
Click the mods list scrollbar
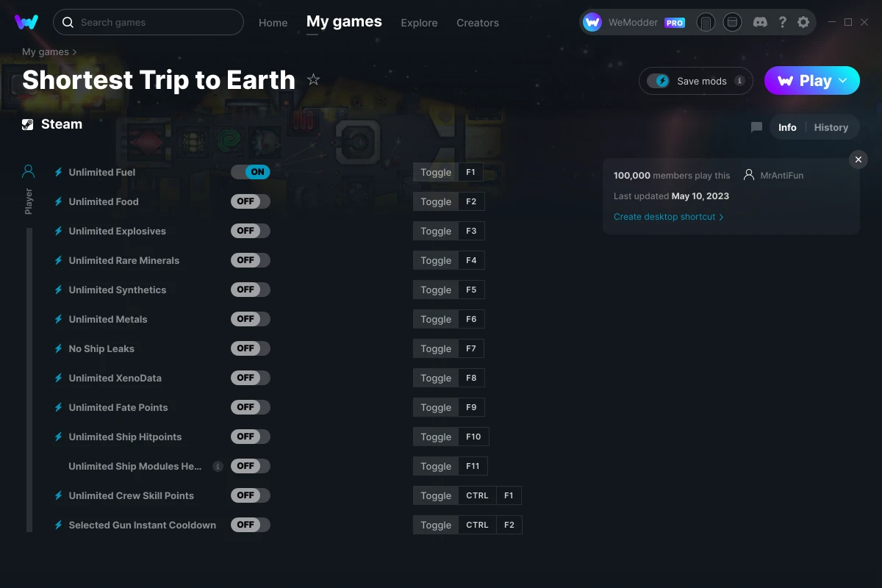29,379
